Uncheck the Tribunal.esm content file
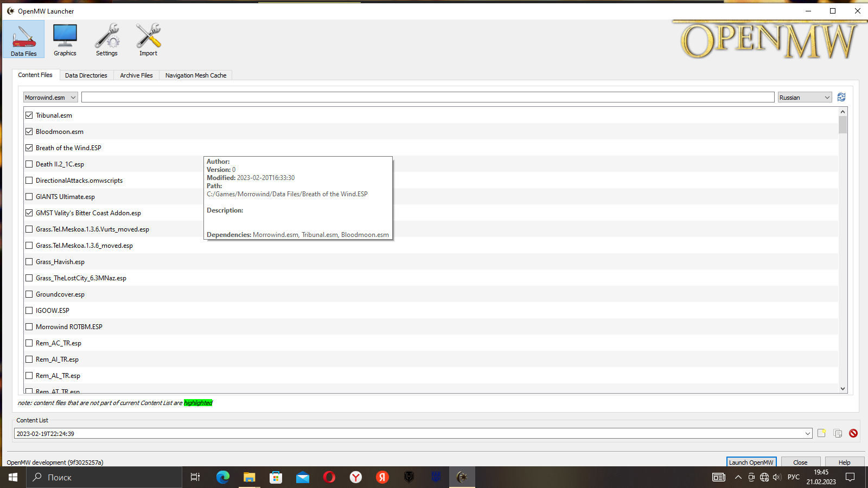The width and height of the screenshot is (868, 488). pos(29,115)
